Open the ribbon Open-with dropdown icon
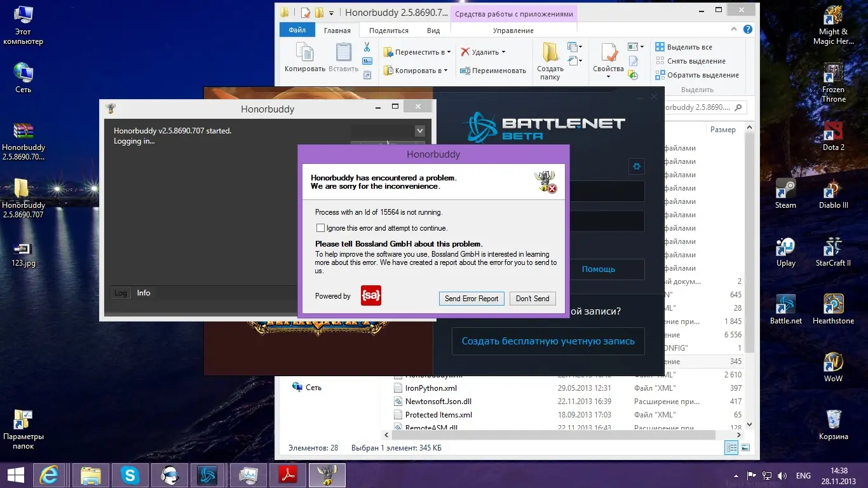 tap(635, 47)
